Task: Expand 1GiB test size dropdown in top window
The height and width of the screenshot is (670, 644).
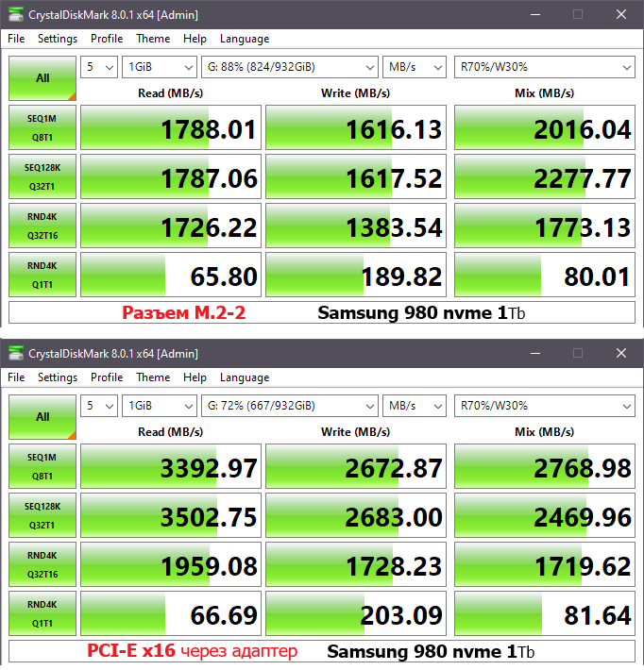Action: coord(160,67)
